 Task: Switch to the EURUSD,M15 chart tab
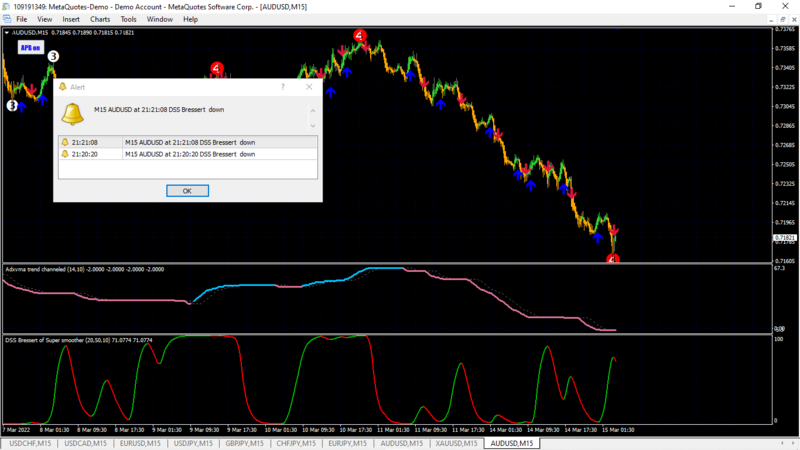click(x=140, y=443)
